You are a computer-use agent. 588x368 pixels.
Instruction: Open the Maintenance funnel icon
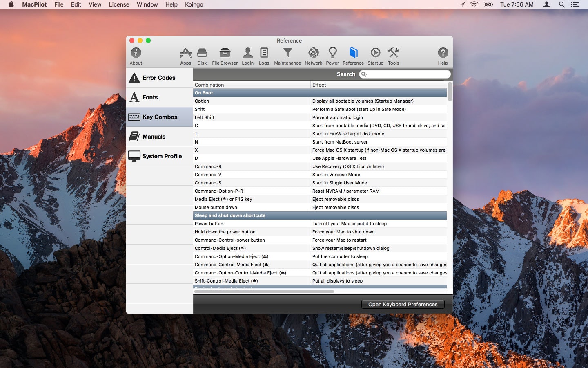(287, 56)
